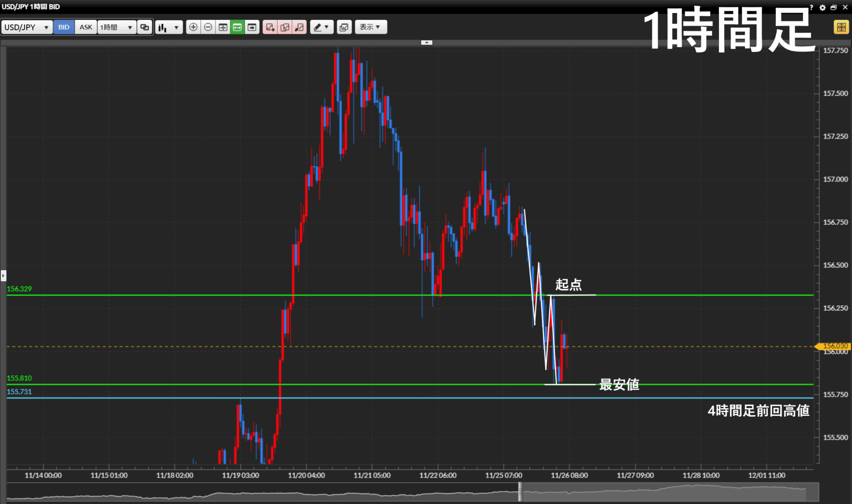Click the scroll to latest candle icon
Image resolution: width=852 pixels, height=504 pixels.
pos(252,27)
